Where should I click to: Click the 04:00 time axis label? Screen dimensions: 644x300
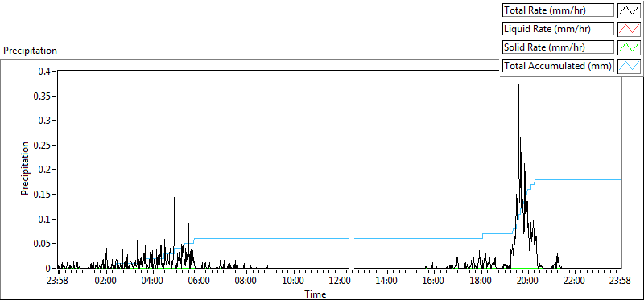click(x=152, y=282)
